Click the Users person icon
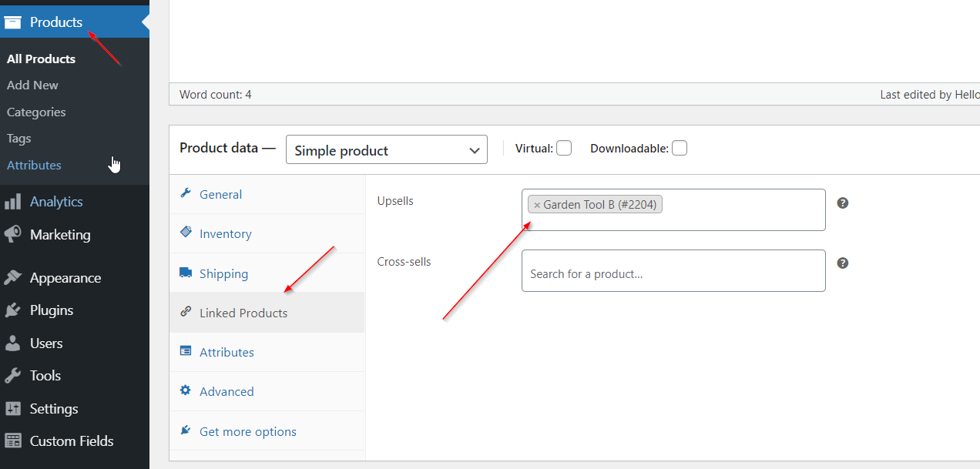The width and height of the screenshot is (980, 469). 12,343
